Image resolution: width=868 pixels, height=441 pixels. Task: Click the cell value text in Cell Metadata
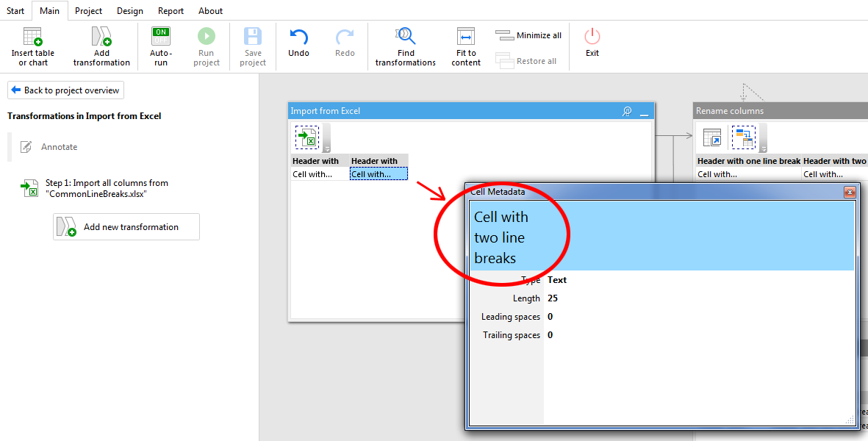pos(501,237)
